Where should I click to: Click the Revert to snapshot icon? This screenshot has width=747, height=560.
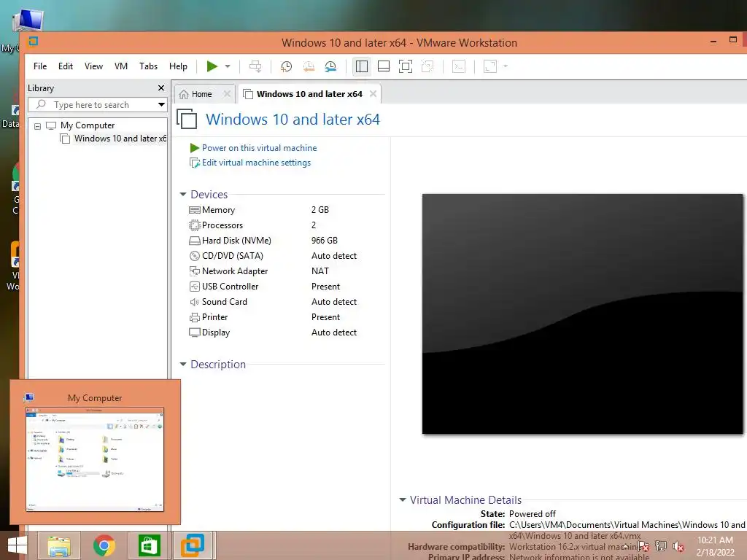(x=309, y=66)
